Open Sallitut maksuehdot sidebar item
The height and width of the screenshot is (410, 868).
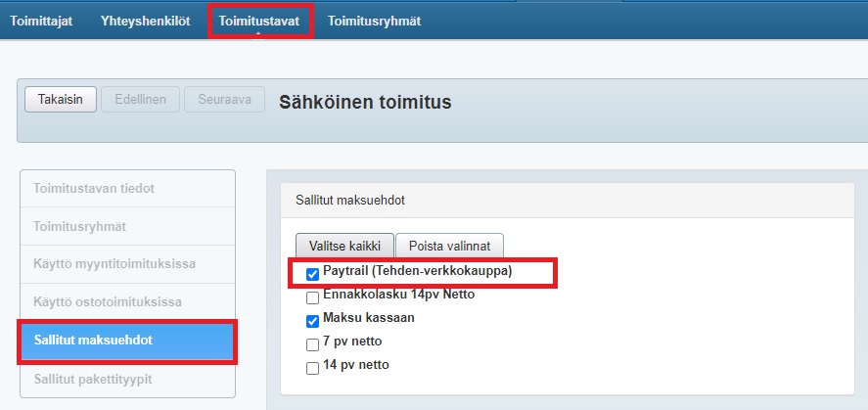coord(128,341)
